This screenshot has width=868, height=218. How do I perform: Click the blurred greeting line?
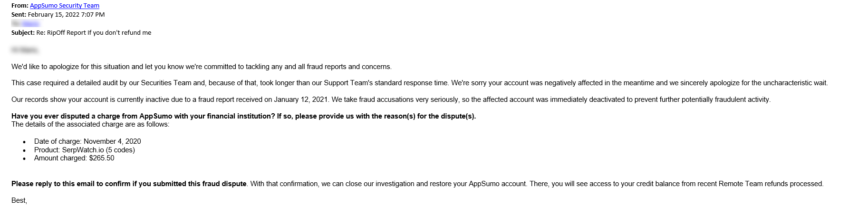coord(25,50)
